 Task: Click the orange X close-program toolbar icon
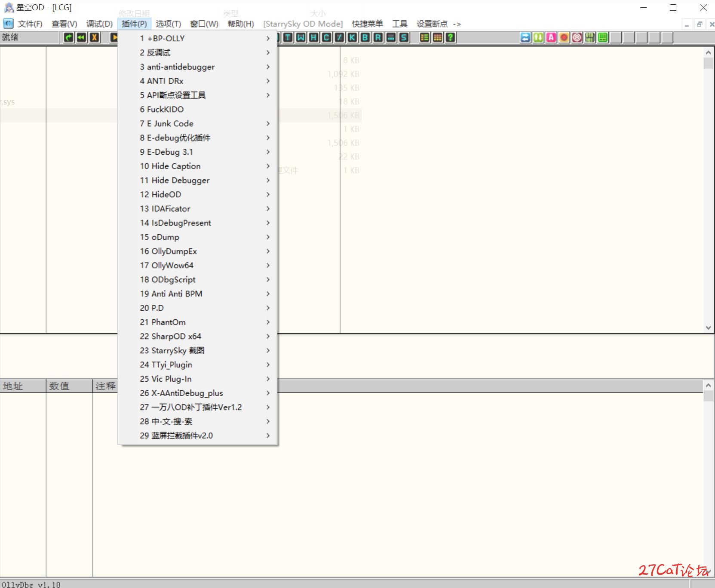[x=95, y=37]
